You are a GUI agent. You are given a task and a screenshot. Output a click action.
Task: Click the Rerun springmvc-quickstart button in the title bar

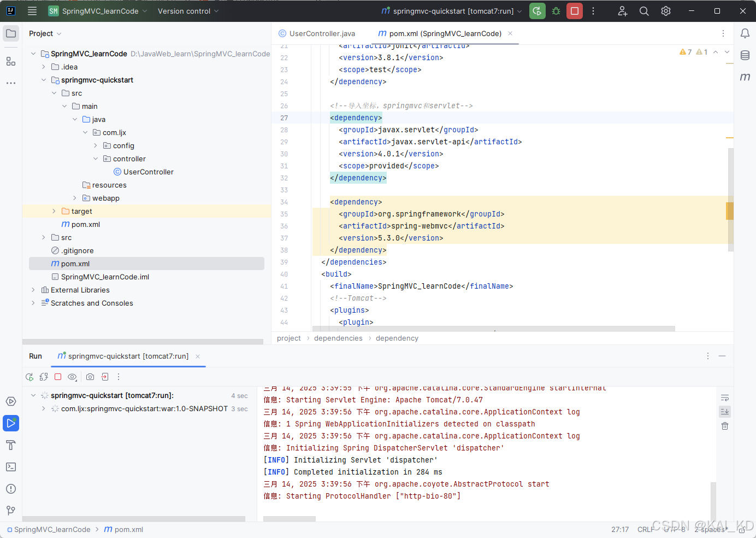pos(538,11)
